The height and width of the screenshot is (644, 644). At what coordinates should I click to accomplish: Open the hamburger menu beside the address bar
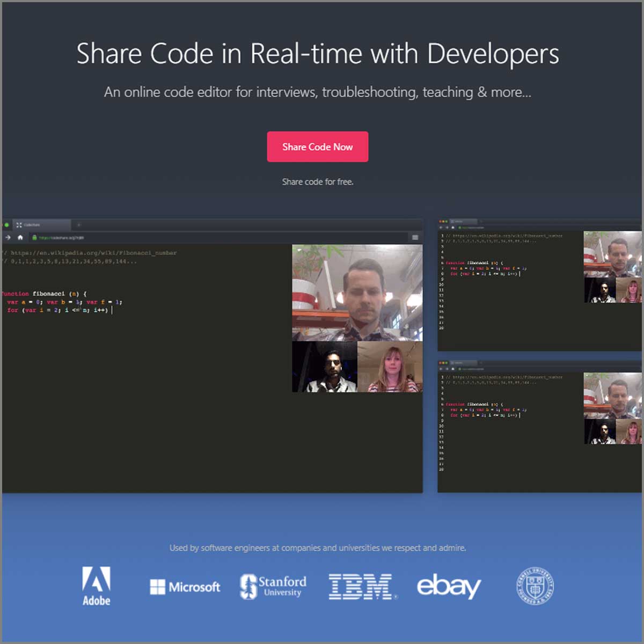(x=415, y=237)
